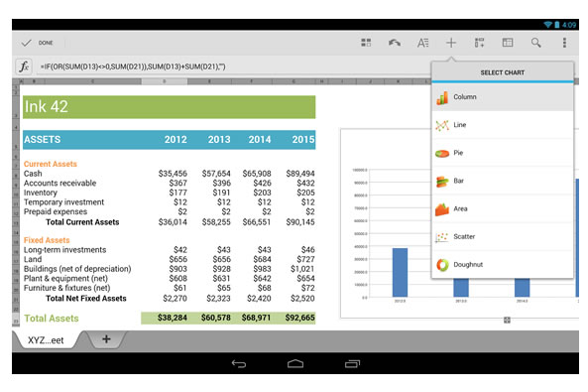Select the ASSETS header cell
The width and height of the screenshot is (588, 392).
[42, 140]
